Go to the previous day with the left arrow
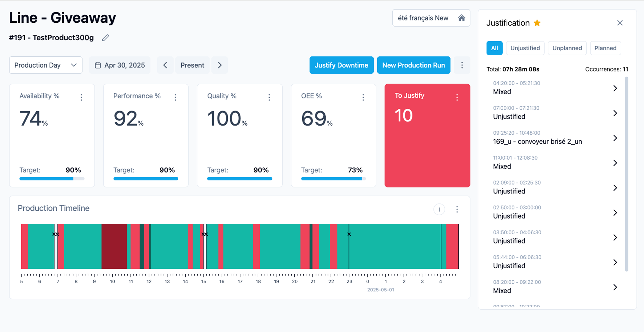644x332 pixels. [x=165, y=65]
